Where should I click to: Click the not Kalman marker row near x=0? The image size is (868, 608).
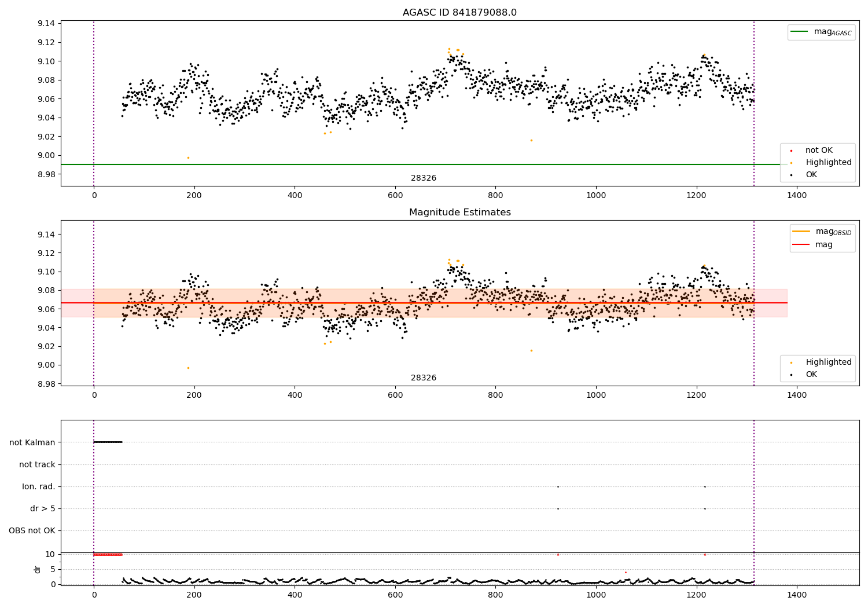tap(108, 442)
